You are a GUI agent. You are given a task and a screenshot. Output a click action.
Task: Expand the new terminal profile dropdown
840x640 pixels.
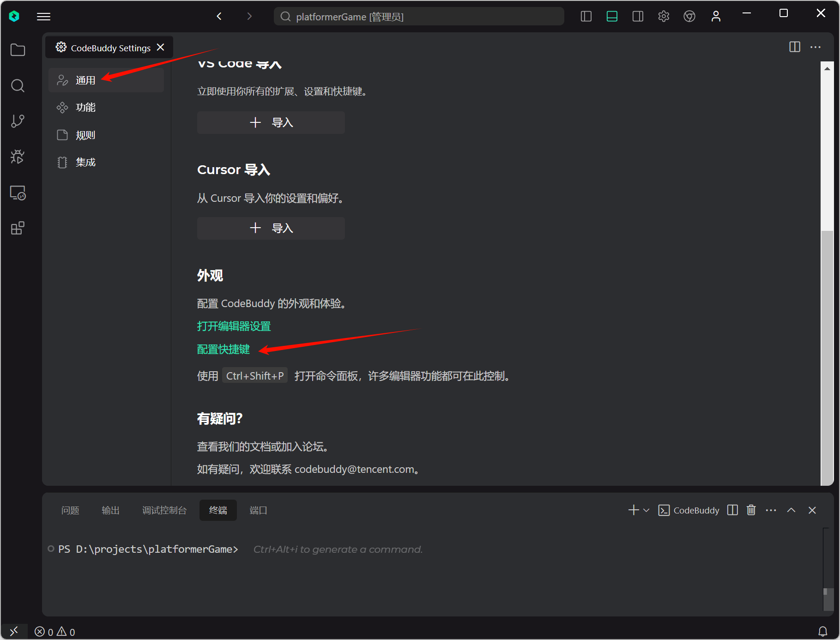pos(646,510)
